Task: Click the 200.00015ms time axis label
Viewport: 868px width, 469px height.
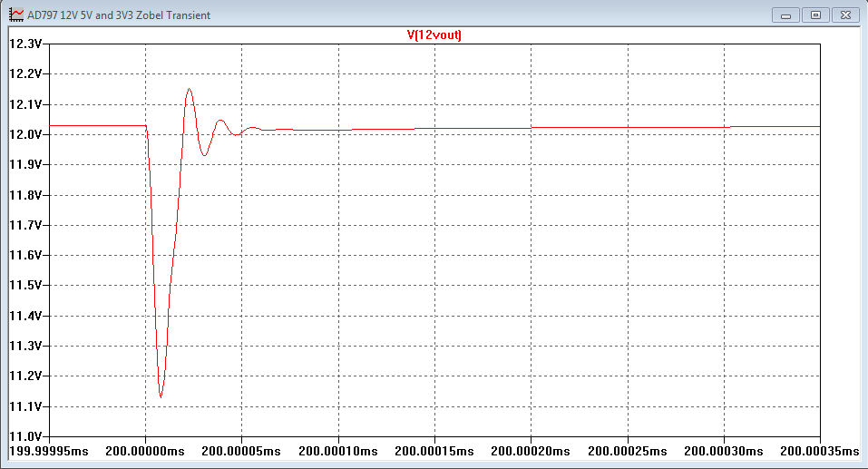Action: coord(434,451)
